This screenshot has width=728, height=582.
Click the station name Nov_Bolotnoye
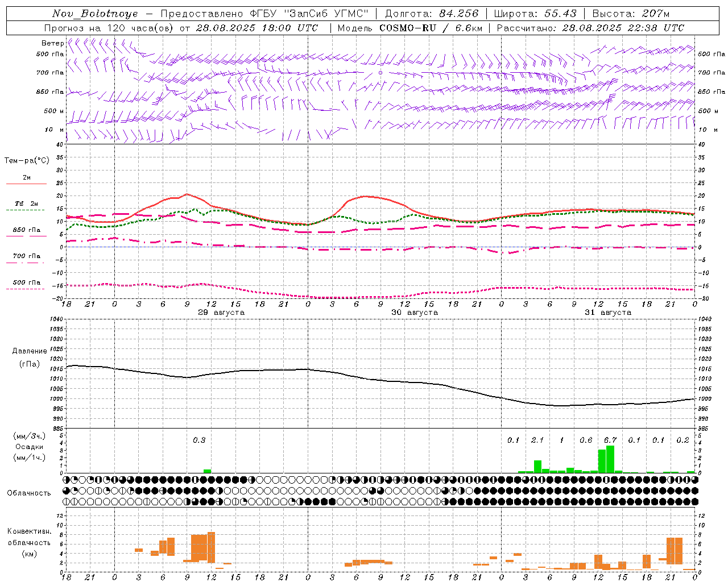(x=95, y=14)
